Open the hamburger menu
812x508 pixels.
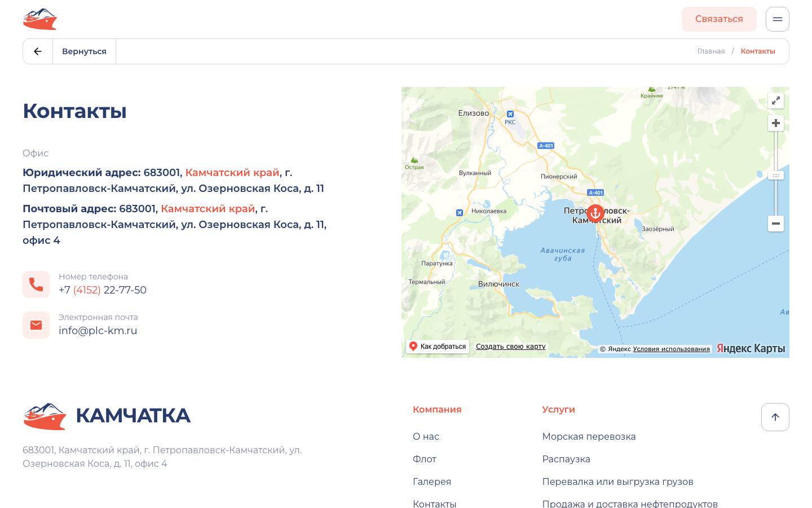coord(777,19)
